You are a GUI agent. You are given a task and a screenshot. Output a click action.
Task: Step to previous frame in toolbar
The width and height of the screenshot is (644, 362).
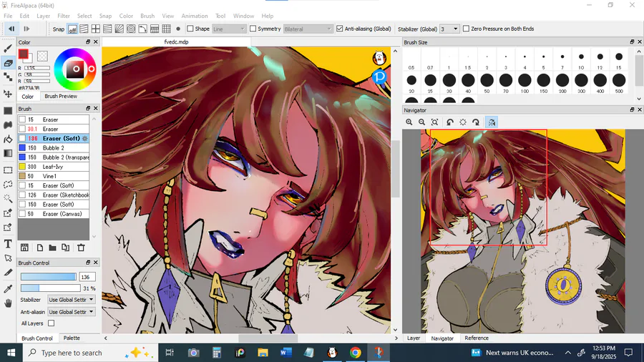(x=11, y=29)
